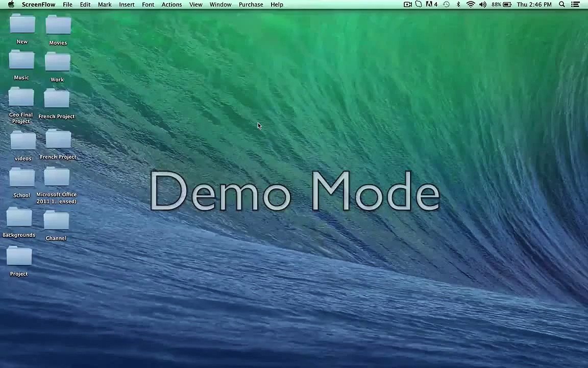
Task: Open the ScreenFlow application menu
Action: (x=38, y=5)
